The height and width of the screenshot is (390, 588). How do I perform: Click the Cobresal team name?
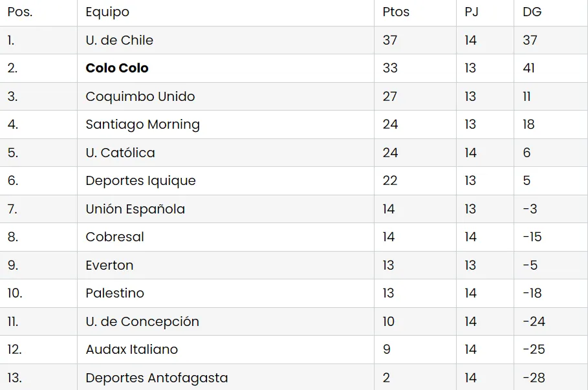pyautogui.click(x=114, y=237)
